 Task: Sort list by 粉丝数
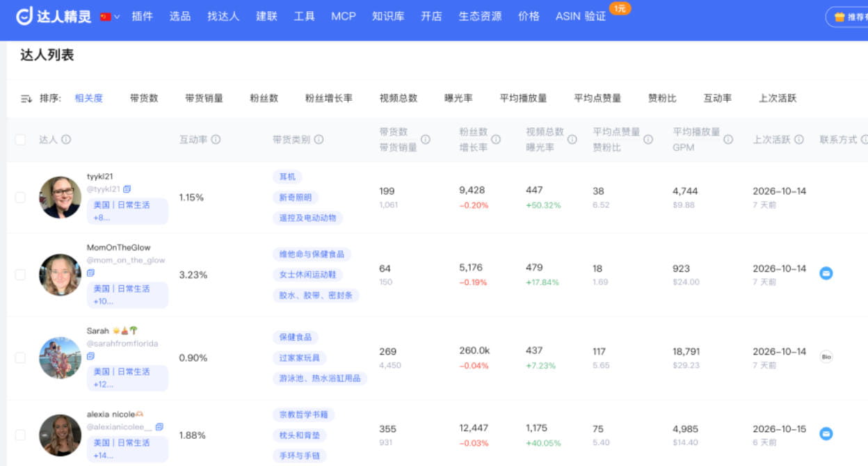tap(264, 98)
